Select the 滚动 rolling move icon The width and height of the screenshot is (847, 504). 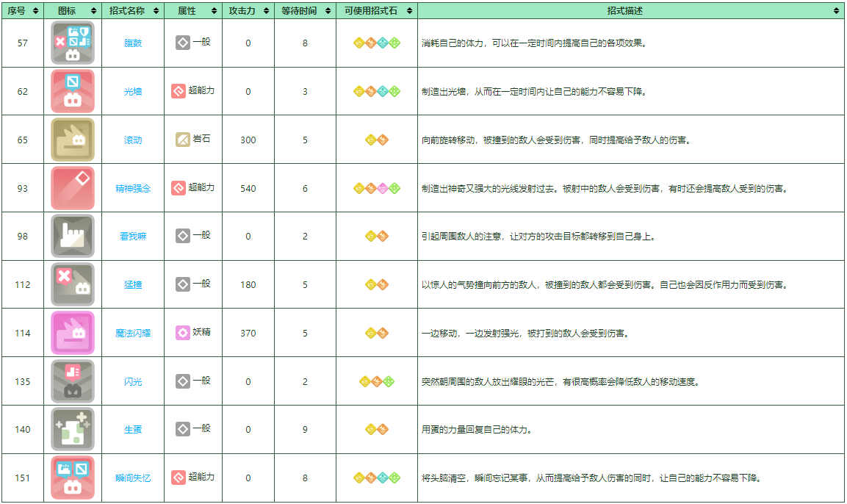pyautogui.click(x=72, y=139)
